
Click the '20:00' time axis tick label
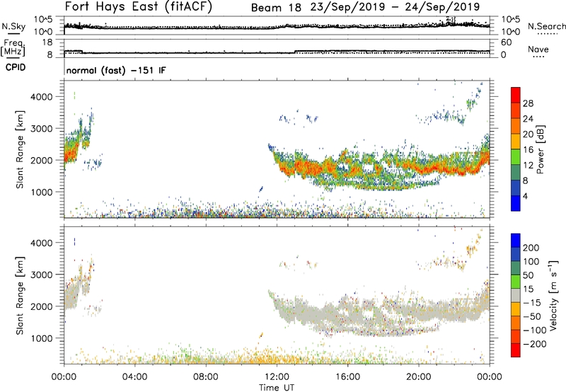[418, 377]
